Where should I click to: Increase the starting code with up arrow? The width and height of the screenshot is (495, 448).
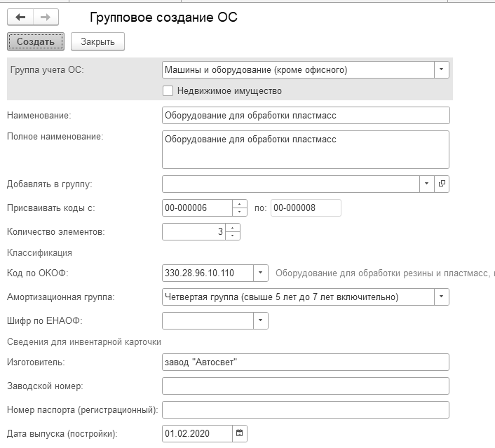[240, 204]
